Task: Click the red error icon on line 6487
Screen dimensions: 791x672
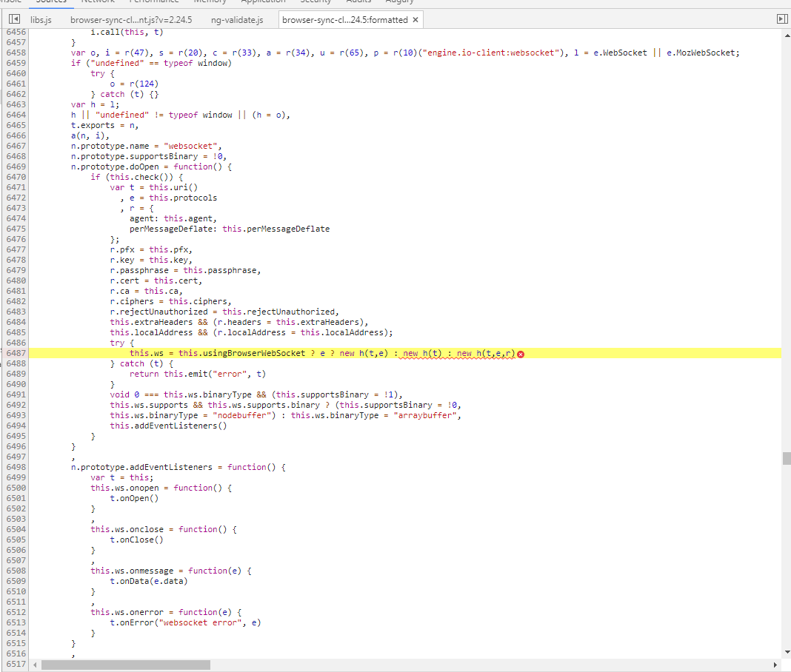Action: coord(521,354)
